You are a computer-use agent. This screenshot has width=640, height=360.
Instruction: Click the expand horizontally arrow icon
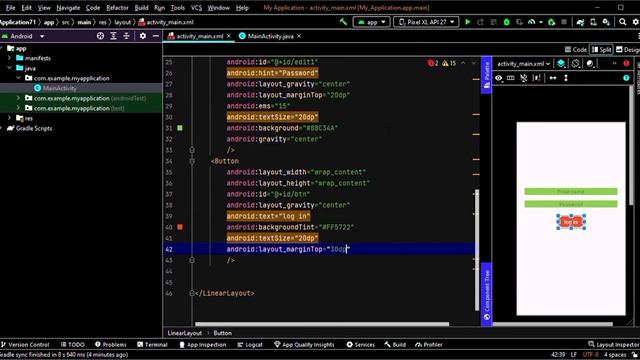[553, 78]
